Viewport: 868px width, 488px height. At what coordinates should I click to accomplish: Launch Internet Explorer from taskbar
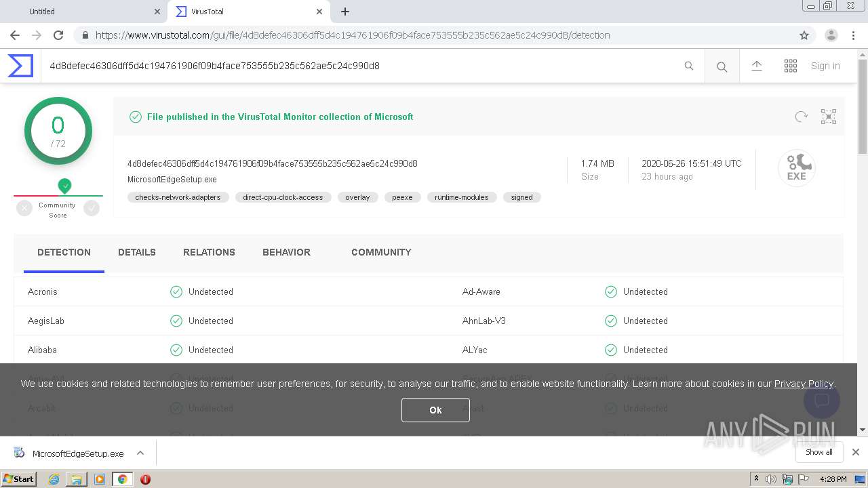click(x=54, y=479)
